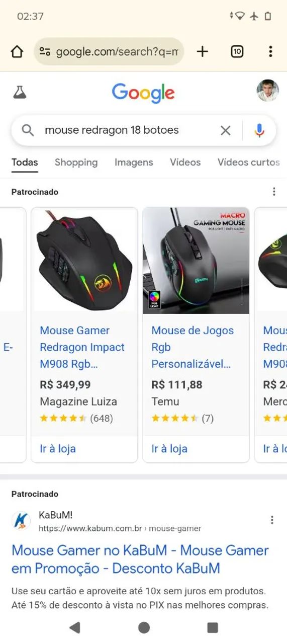Open KaBuM ad three-dot options

coord(272,520)
